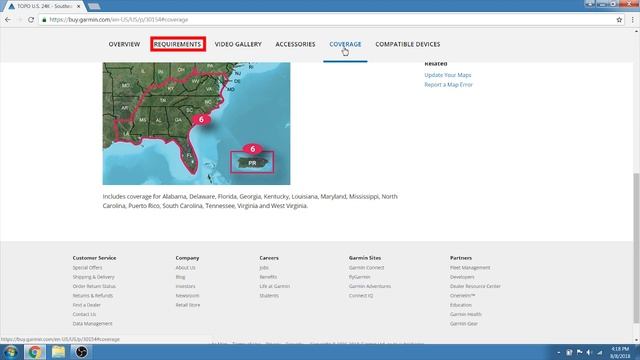Screen dimensions: 640x360
Task: Select the Florida FL label on the map
Action: pyautogui.click(x=189, y=156)
